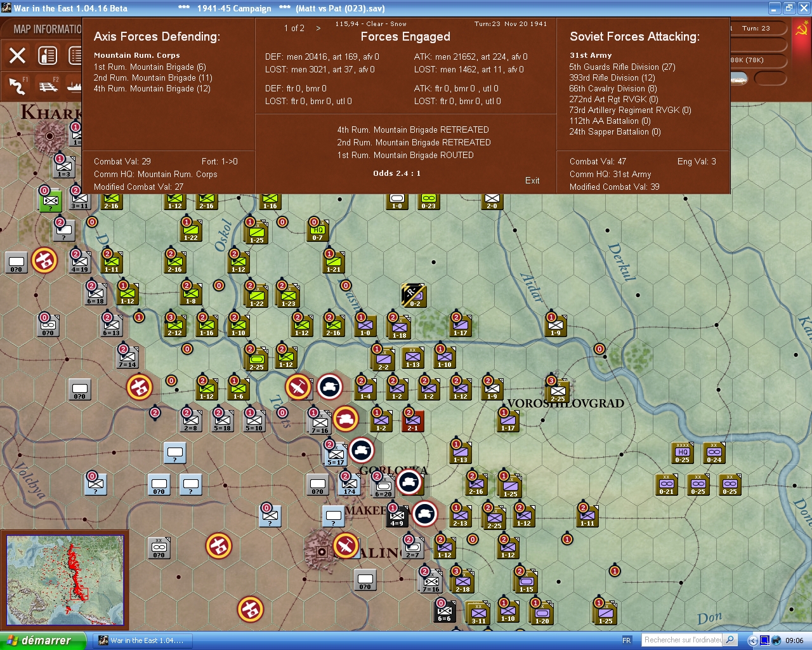Click the Turn: 23 indicator
Screen dimensions: 812x650
click(756, 28)
